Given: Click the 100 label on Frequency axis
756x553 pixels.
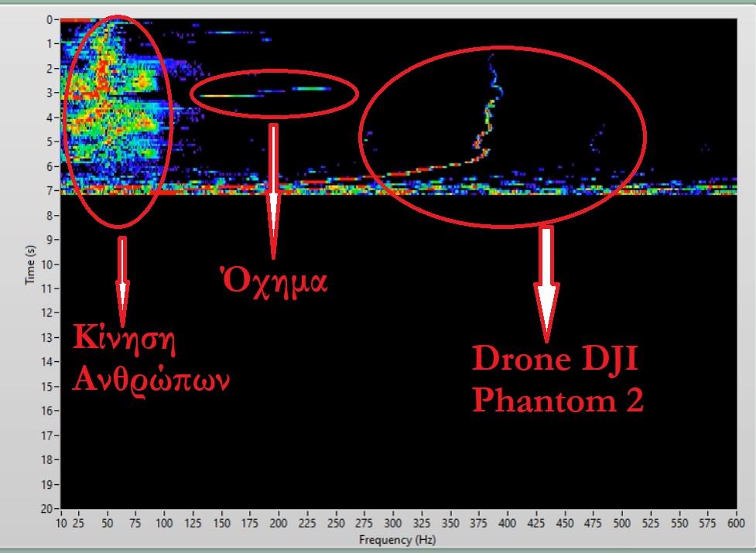Looking at the screenshot, I should click(x=164, y=524).
